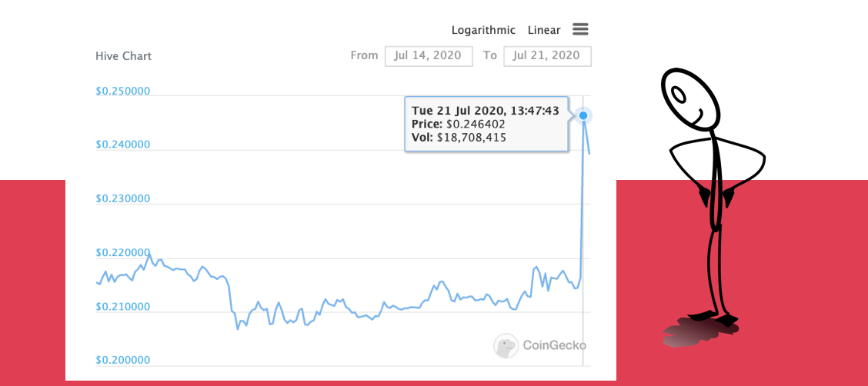Click the To date field Jul 21, 2020
The image size is (868, 386).
547,56
